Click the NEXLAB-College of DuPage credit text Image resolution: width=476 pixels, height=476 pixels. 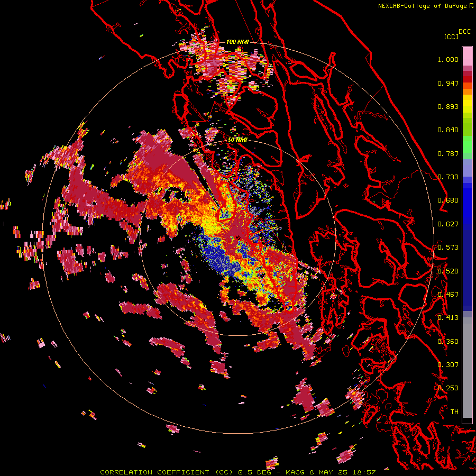point(423,6)
